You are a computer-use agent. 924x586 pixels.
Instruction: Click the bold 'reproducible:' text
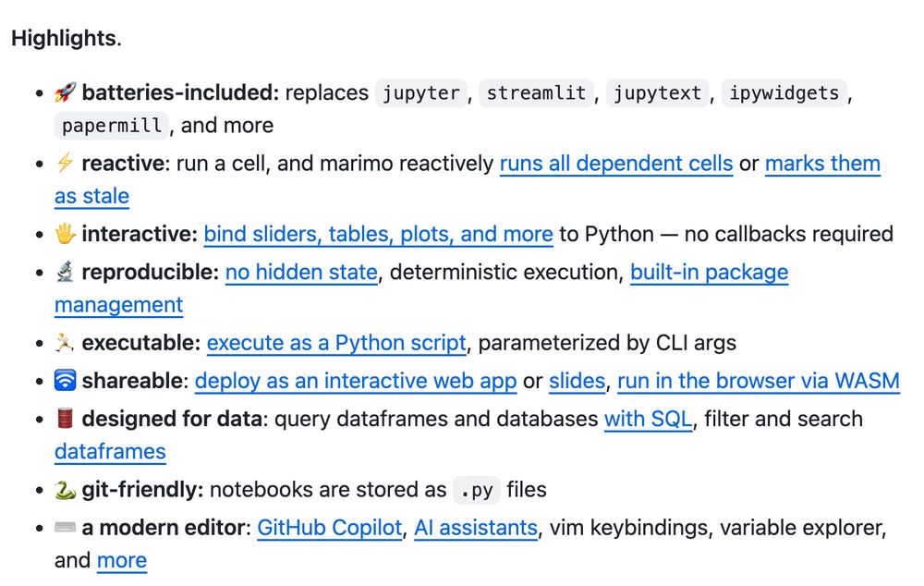coord(151,273)
